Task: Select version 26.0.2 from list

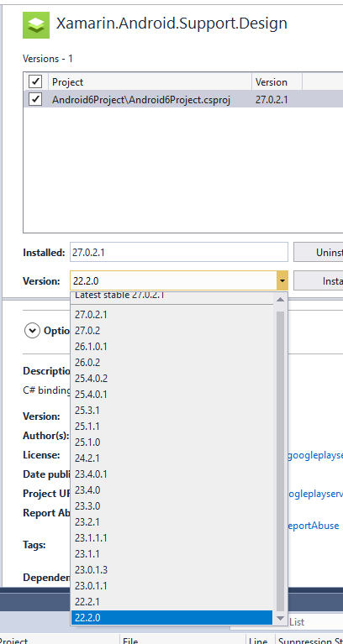Action: (171, 363)
